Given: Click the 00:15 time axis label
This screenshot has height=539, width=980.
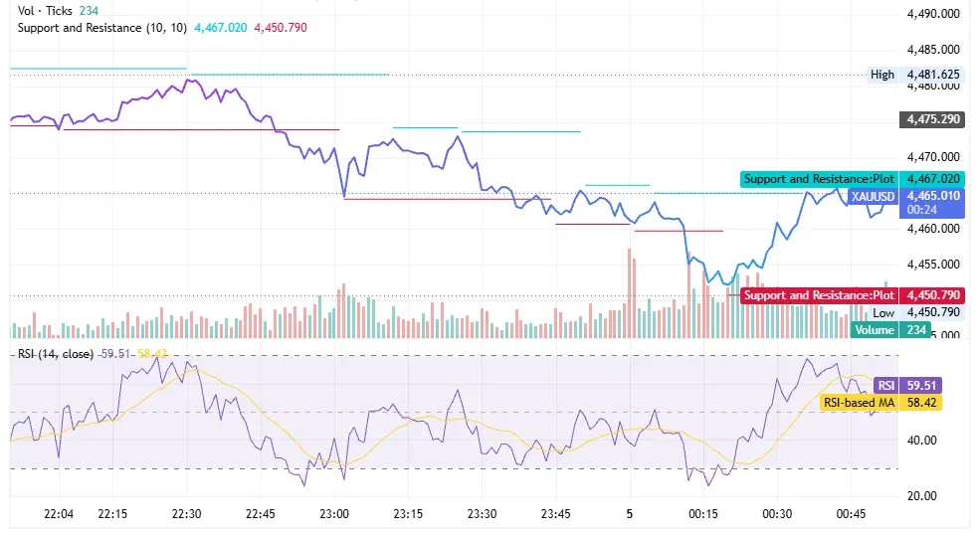Looking at the screenshot, I should [x=703, y=514].
